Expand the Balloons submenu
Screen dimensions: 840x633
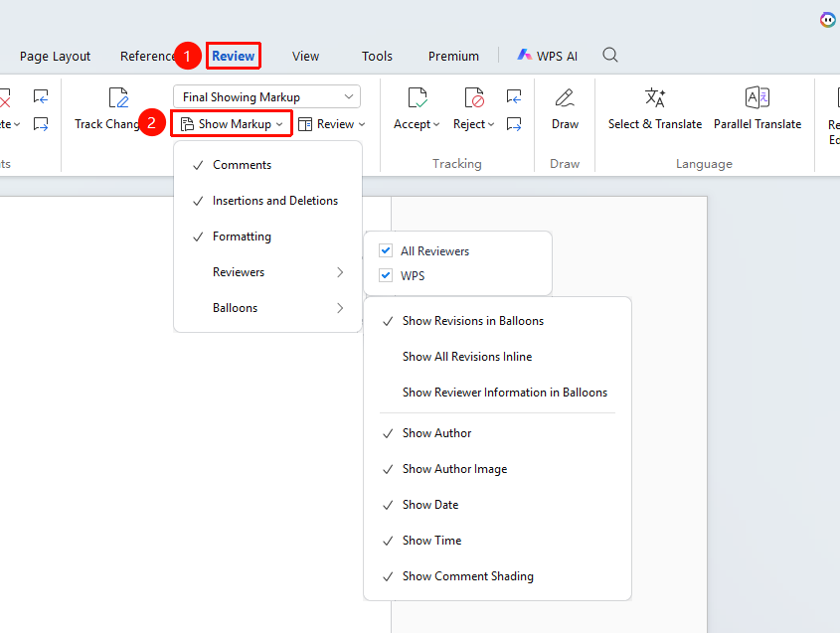click(267, 308)
